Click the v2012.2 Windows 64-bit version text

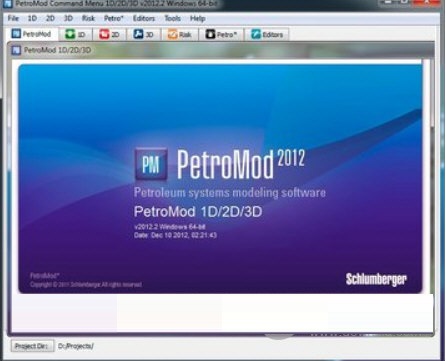(x=170, y=227)
